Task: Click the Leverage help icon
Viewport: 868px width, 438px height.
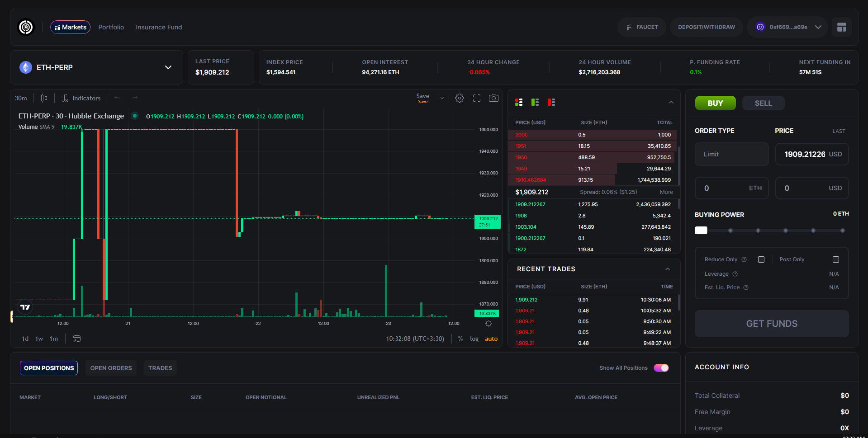Action: 735,274
